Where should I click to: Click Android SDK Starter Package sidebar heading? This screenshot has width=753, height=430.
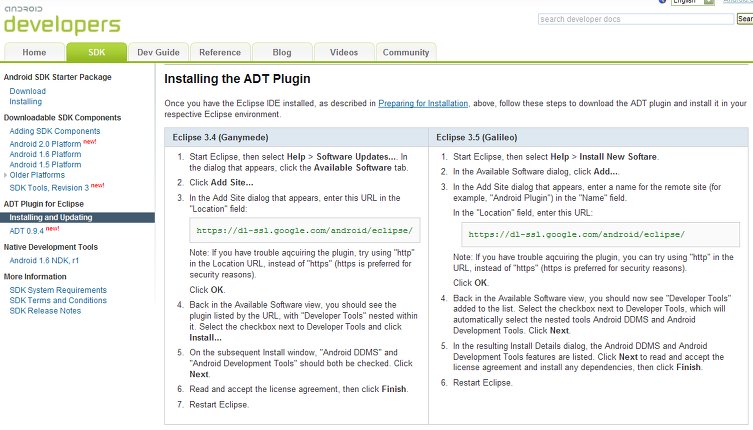pyautogui.click(x=58, y=77)
